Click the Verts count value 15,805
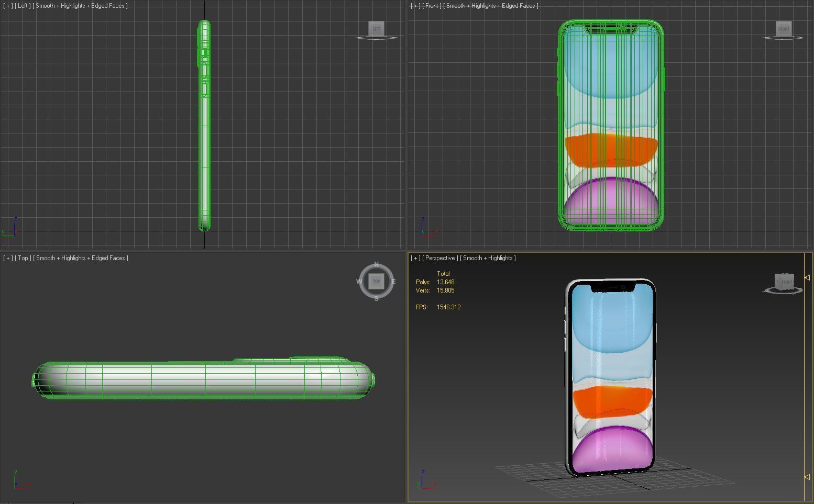814x504 pixels. [x=445, y=290]
